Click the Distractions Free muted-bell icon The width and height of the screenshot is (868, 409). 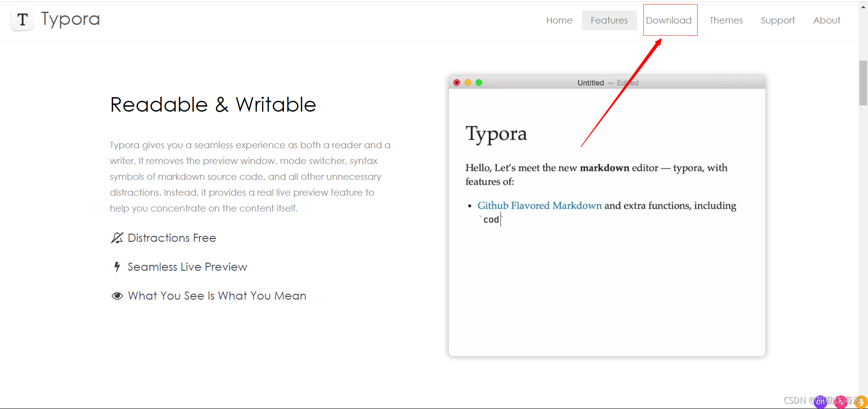pyautogui.click(x=117, y=238)
